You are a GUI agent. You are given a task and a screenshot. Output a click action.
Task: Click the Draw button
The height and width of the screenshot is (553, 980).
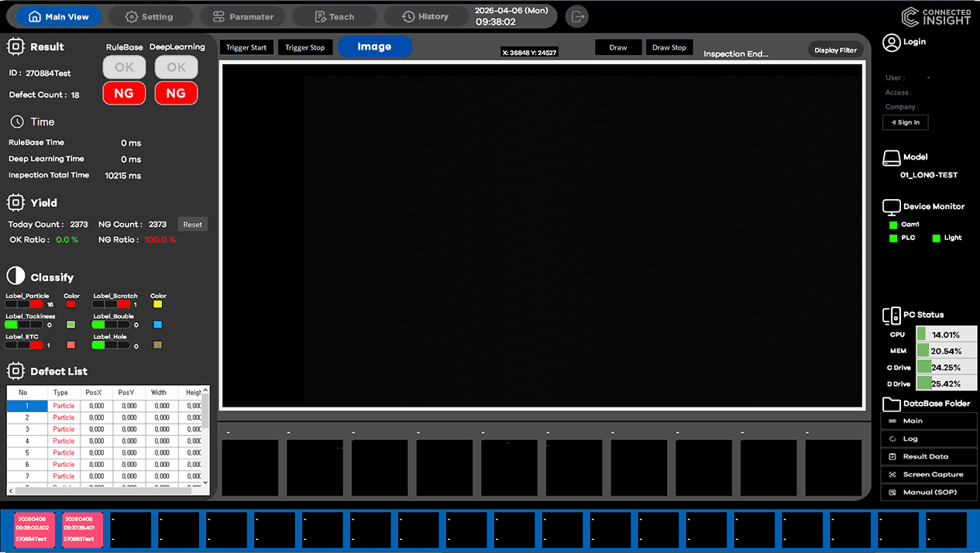(618, 47)
